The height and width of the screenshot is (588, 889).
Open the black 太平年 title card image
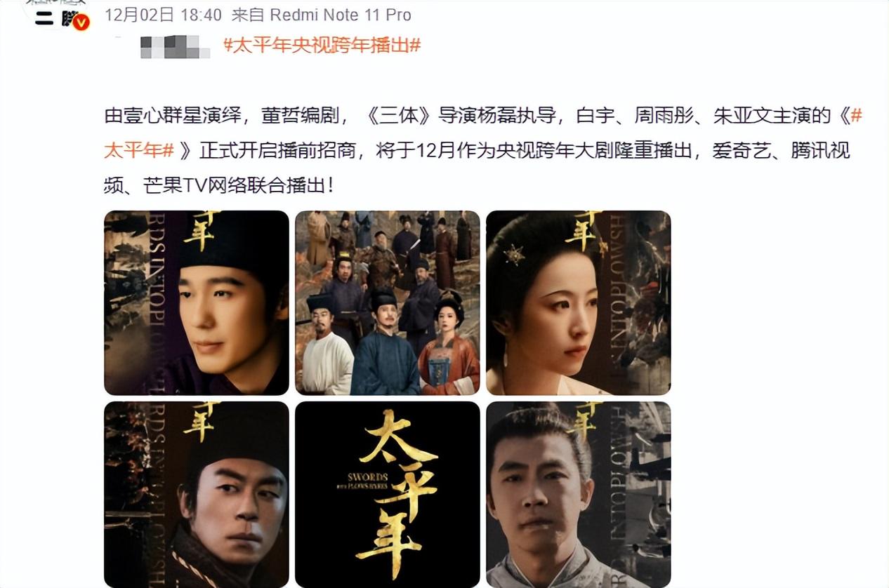(388, 494)
